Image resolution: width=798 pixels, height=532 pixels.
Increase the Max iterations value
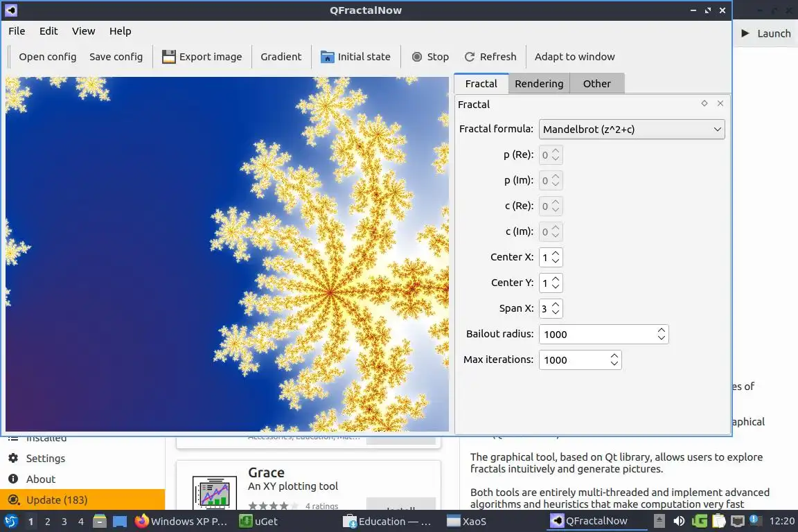[614, 355]
